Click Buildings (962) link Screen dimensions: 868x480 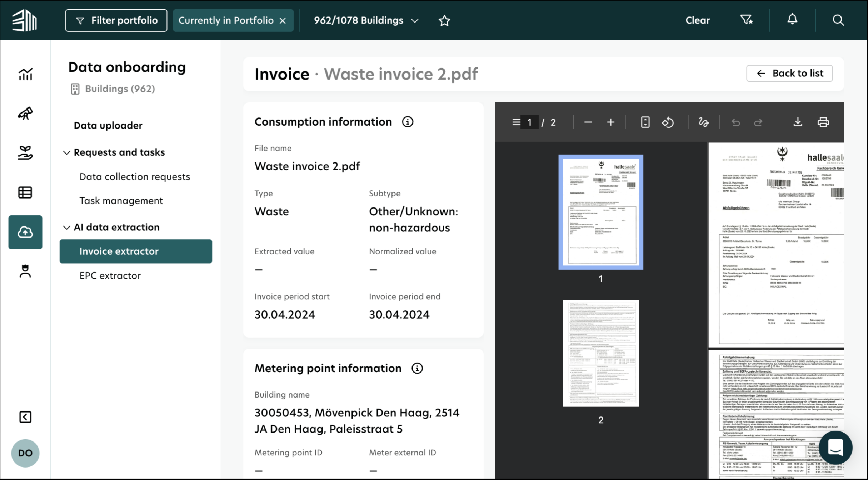pos(113,89)
